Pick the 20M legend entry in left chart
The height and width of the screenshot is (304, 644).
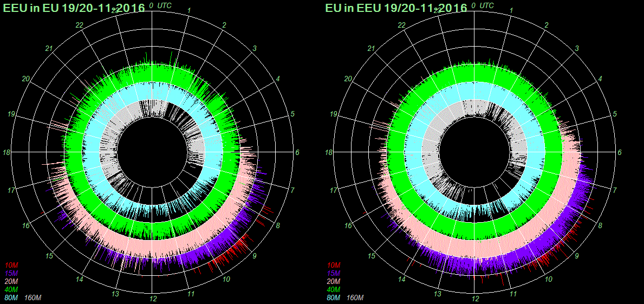pyautogui.click(x=11, y=281)
